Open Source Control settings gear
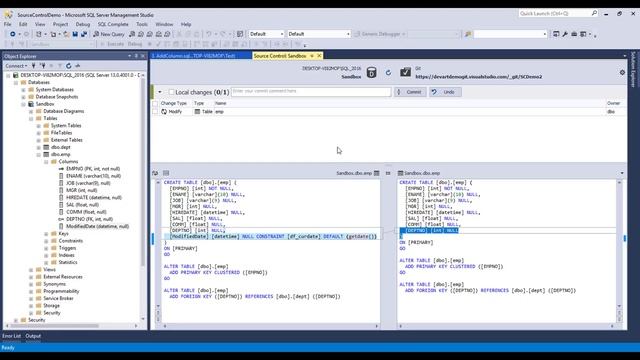640x360 pixels. (x=622, y=72)
